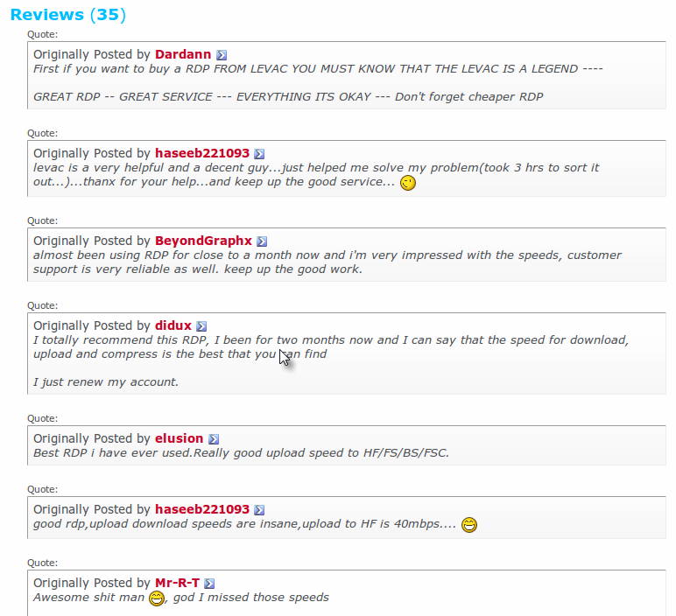Open view-post arrow icon next to BeyondGraphx
The width and height of the screenshot is (676, 616).
[262, 241]
